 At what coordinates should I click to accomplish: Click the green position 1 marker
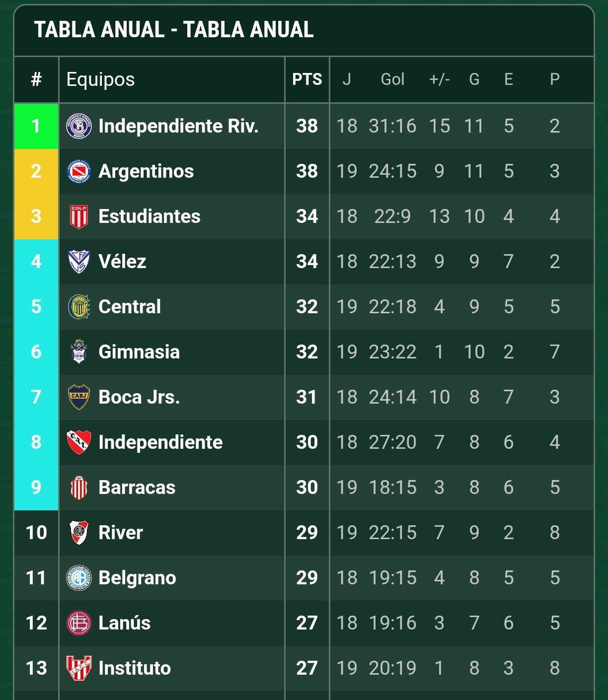point(36,126)
